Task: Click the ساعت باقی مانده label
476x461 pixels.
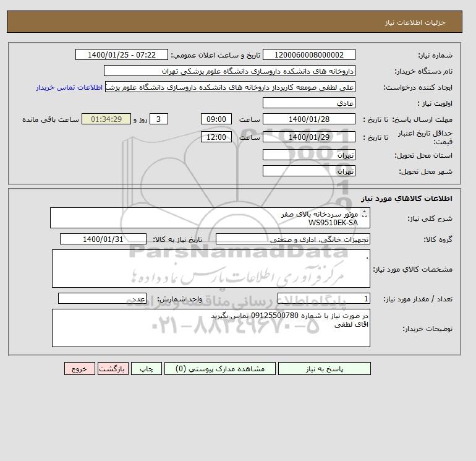Action: pyautogui.click(x=51, y=119)
